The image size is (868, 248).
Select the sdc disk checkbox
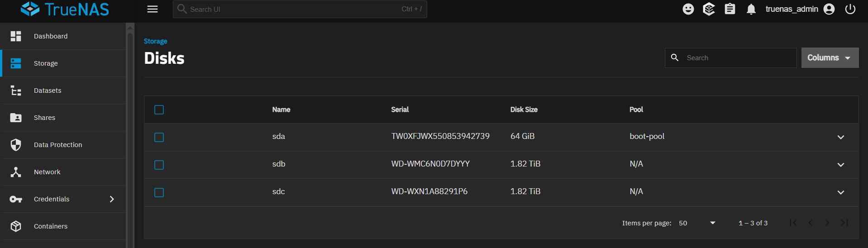coord(159,192)
